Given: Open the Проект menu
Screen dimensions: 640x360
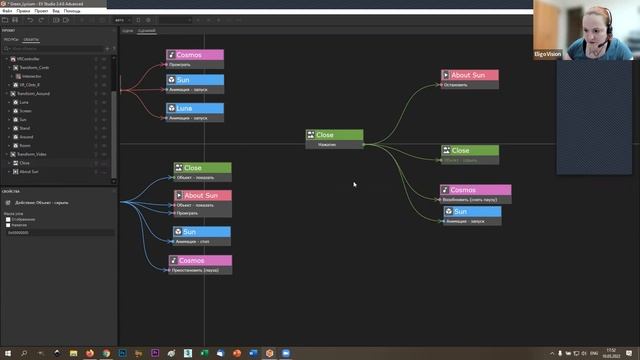Looking at the screenshot, I should (41, 11).
